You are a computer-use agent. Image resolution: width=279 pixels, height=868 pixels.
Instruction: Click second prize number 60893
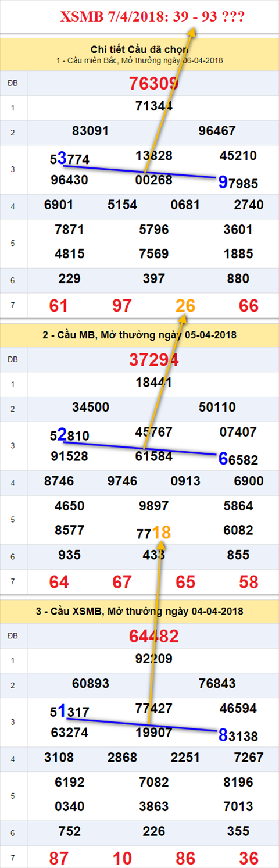pos(91,684)
